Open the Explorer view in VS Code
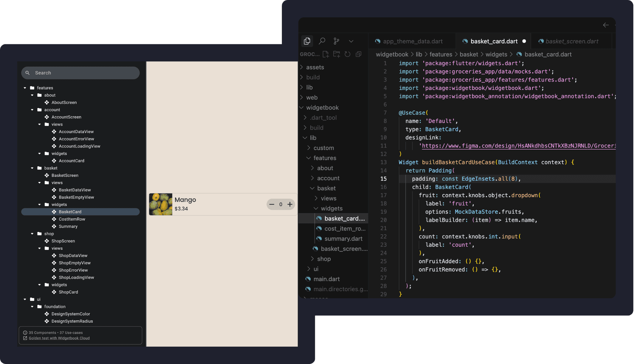The width and height of the screenshot is (635, 364). tap(307, 41)
